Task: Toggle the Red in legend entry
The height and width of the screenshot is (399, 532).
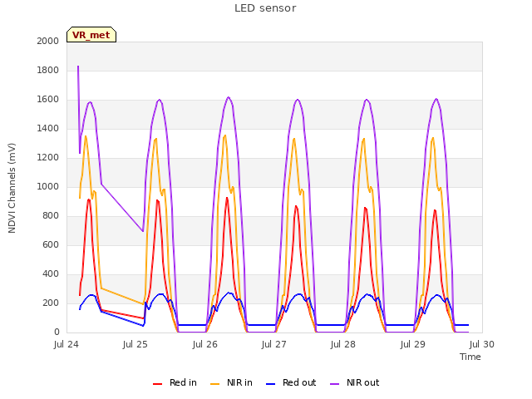Action: point(175,382)
